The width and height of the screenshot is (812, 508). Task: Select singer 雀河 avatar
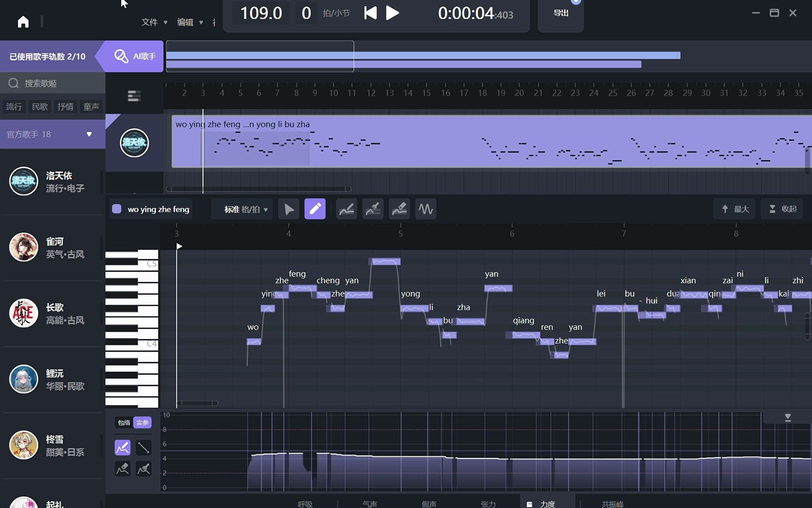click(24, 247)
